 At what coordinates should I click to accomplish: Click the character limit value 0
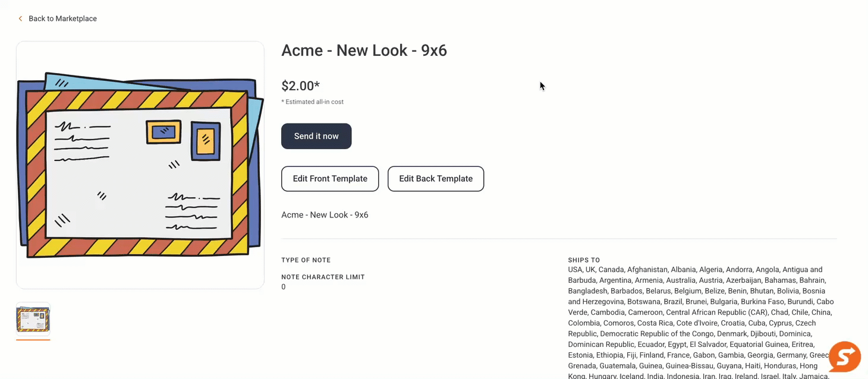pyautogui.click(x=284, y=287)
